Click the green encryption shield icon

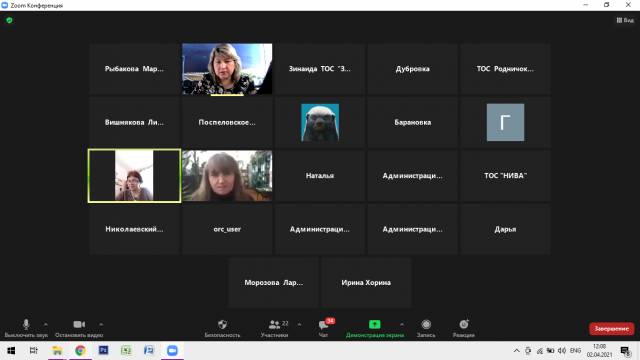click(9, 20)
